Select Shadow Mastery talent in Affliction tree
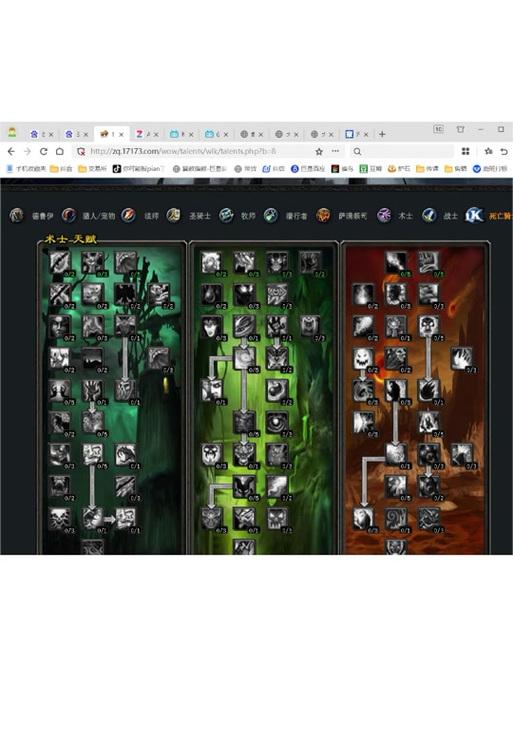 93,423
